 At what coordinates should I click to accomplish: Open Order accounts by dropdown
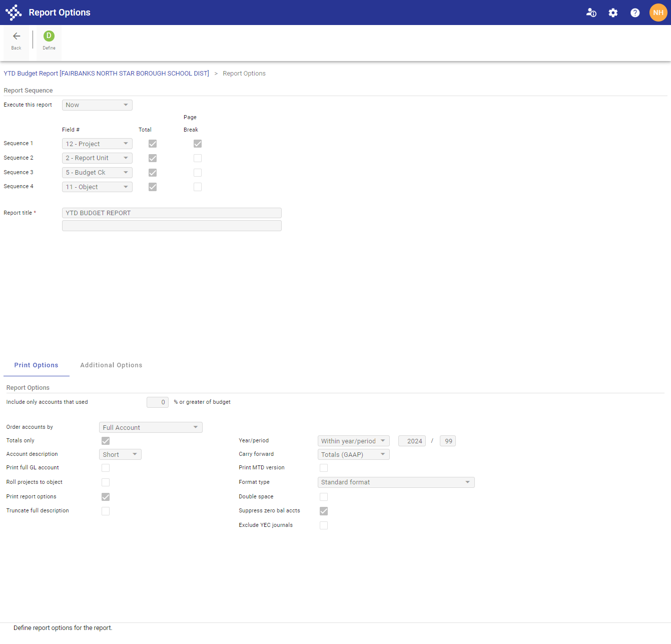151,427
